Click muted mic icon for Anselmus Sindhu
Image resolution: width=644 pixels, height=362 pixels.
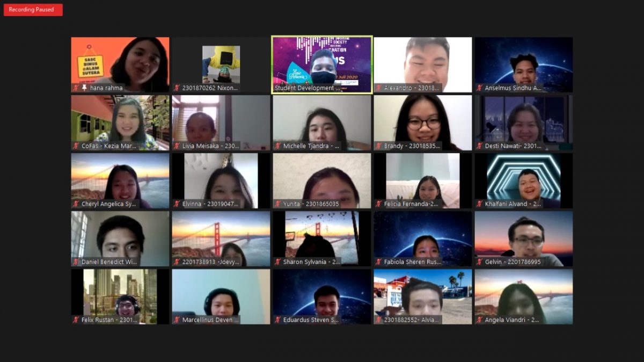(480, 88)
